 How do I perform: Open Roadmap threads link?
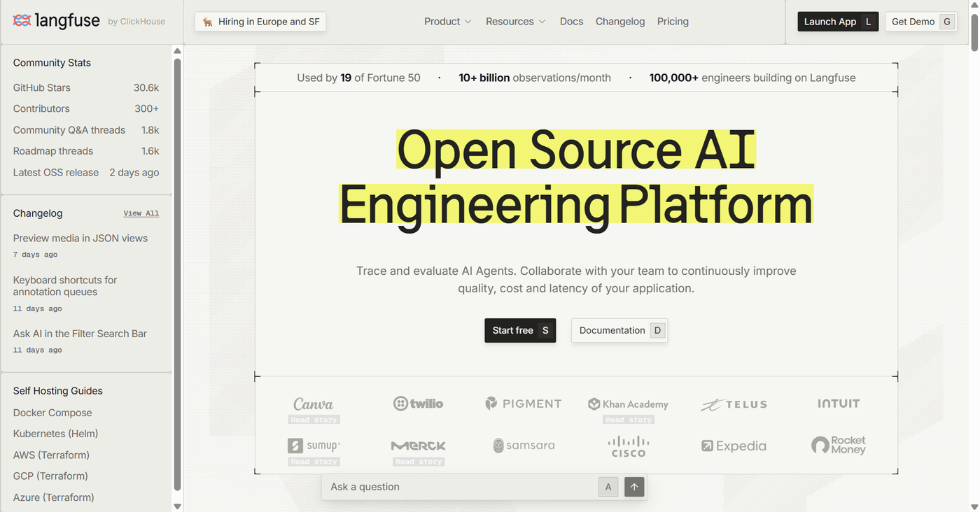86,151
